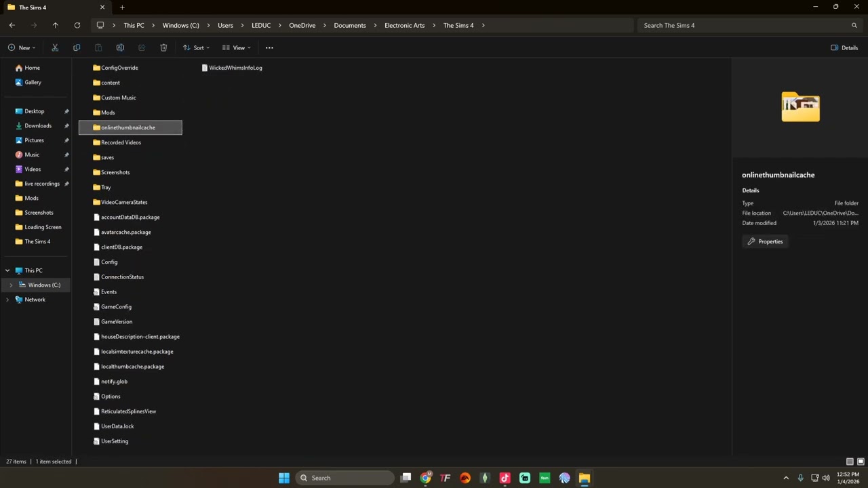This screenshot has height=488, width=868.
Task: Click LEDUC breadcrumb
Action: pyautogui.click(x=261, y=25)
